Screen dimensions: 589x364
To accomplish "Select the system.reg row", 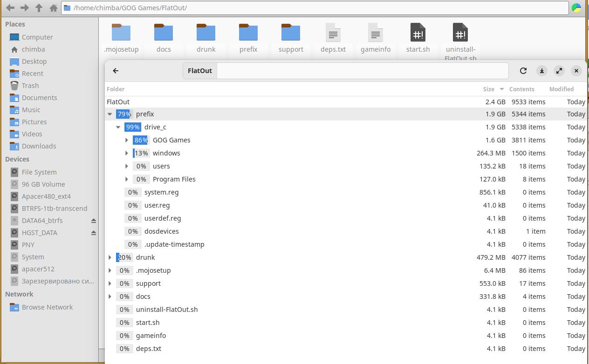I will point(346,192).
